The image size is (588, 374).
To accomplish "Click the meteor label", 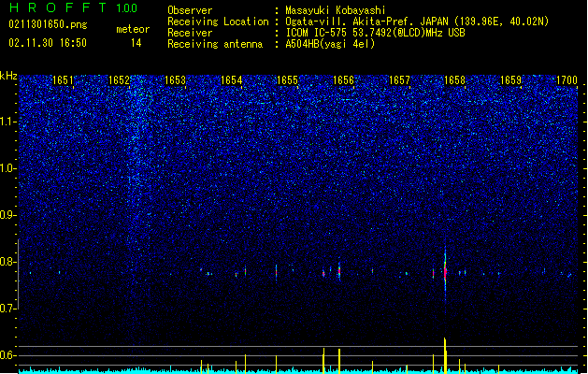I will (133, 29).
